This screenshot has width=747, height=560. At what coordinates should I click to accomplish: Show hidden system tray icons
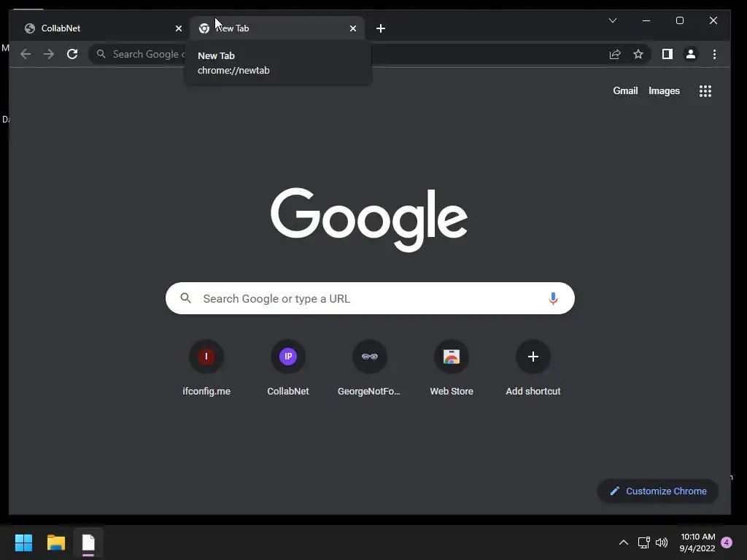tap(624, 542)
